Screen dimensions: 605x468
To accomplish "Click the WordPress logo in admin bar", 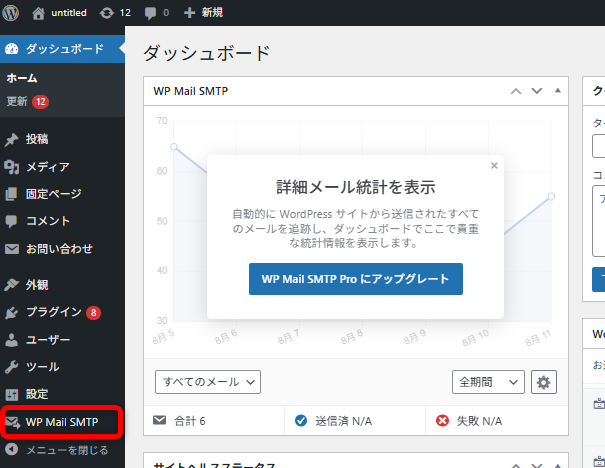I will [x=13, y=12].
